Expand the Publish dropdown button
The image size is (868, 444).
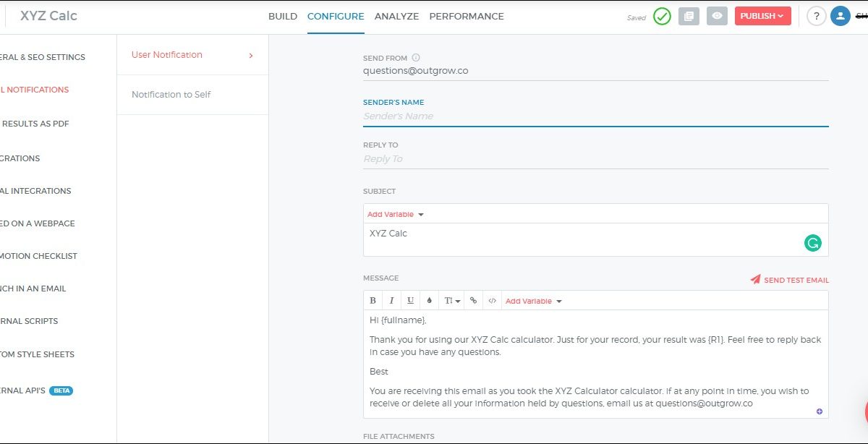click(x=762, y=16)
